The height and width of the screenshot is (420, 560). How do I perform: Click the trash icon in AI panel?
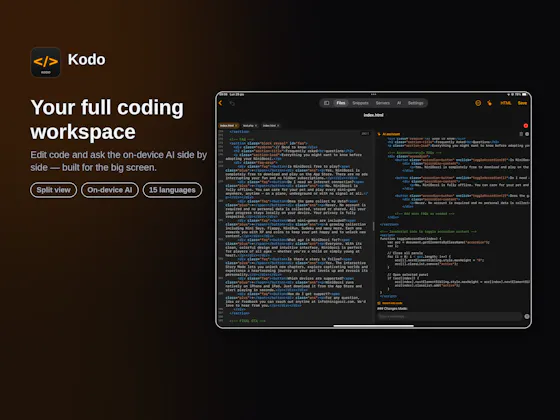[521, 134]
